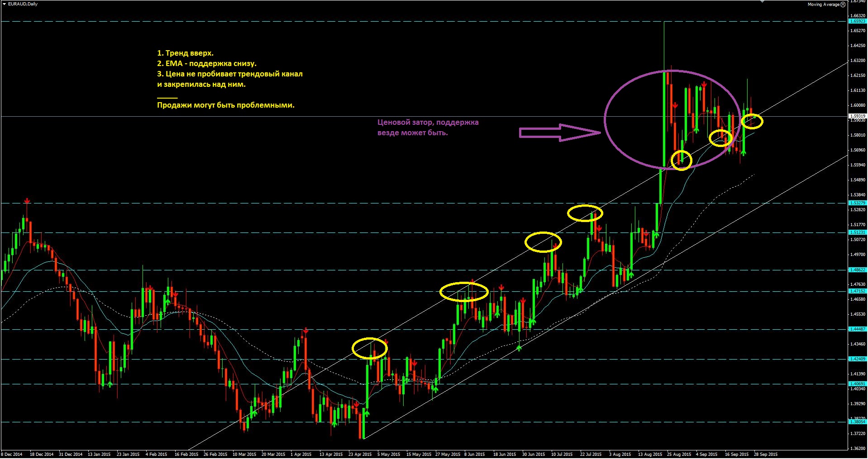This screenshot has width=868, height=459.
Task: Select the EURAUD,Daily chart title
Action: click(23, 4)
